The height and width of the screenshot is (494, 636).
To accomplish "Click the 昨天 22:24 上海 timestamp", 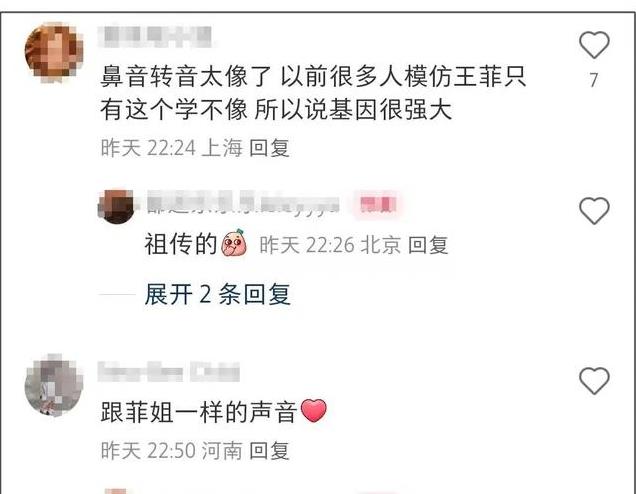I will pyautogui.click(x=172, y=148).
